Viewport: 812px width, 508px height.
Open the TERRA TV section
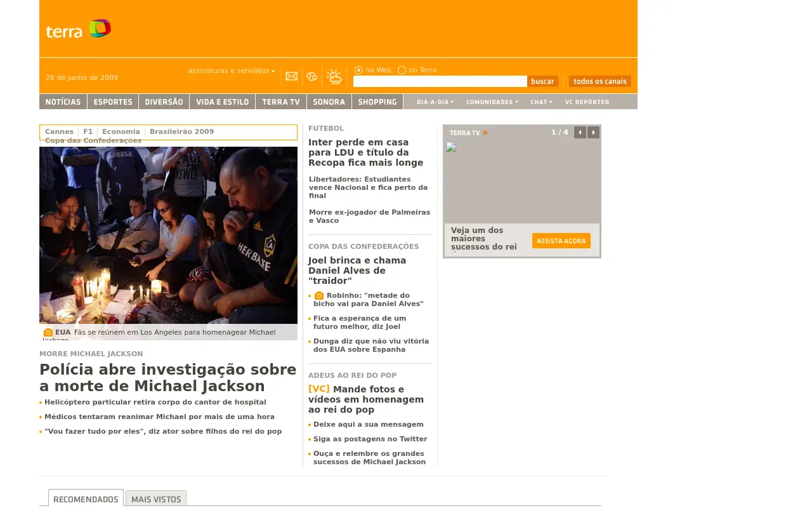[x=281, y=102]
